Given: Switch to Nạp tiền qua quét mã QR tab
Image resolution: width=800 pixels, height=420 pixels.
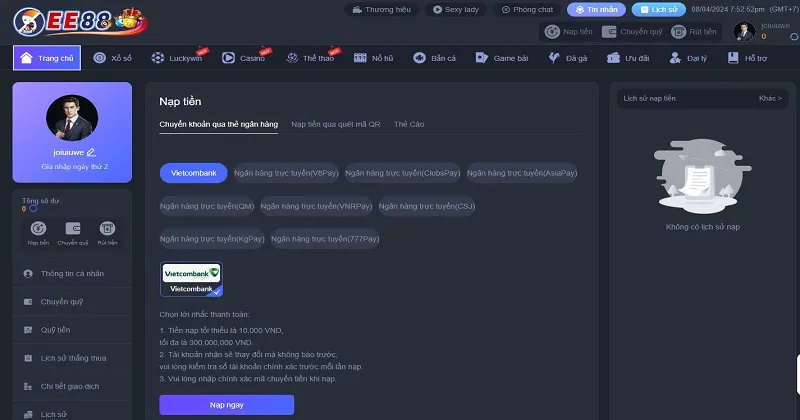Looking at the screenshot, I should click(336, 124).
